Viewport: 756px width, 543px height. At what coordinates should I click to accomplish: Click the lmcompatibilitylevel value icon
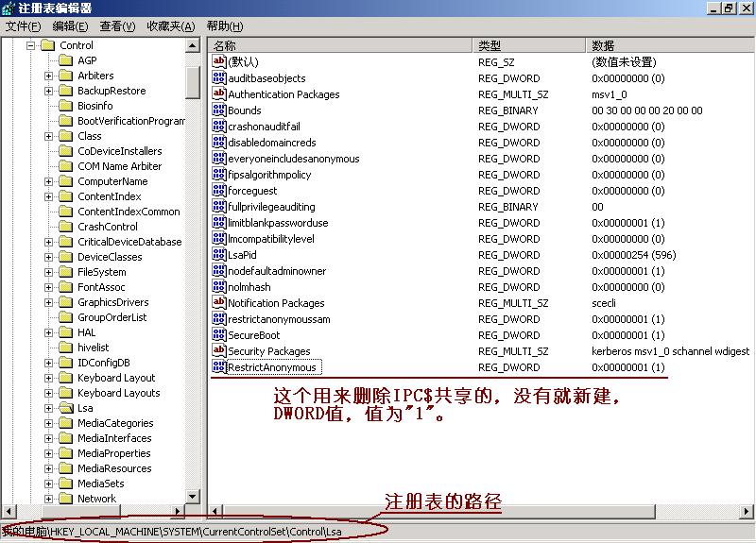tap(219, 238)
